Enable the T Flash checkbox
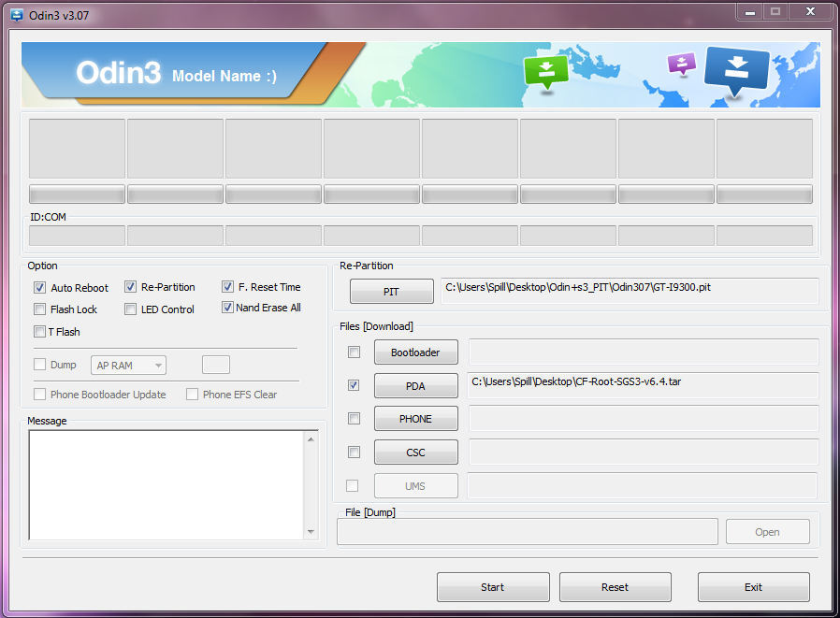840x618 pixels. coord(39,332)
